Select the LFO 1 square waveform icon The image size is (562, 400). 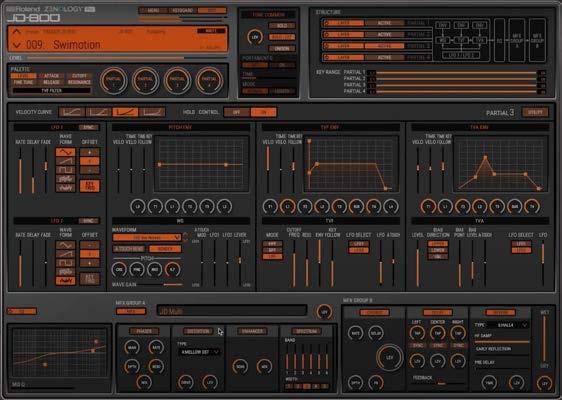coord(65,170)
